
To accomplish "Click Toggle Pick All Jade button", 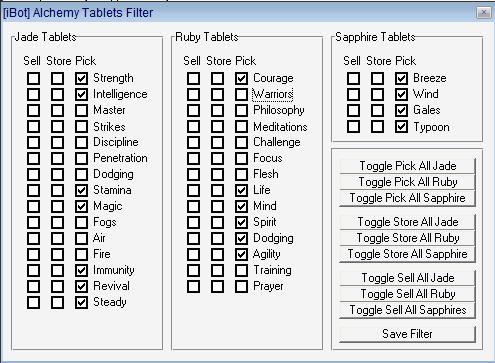I will pos(407,166).
